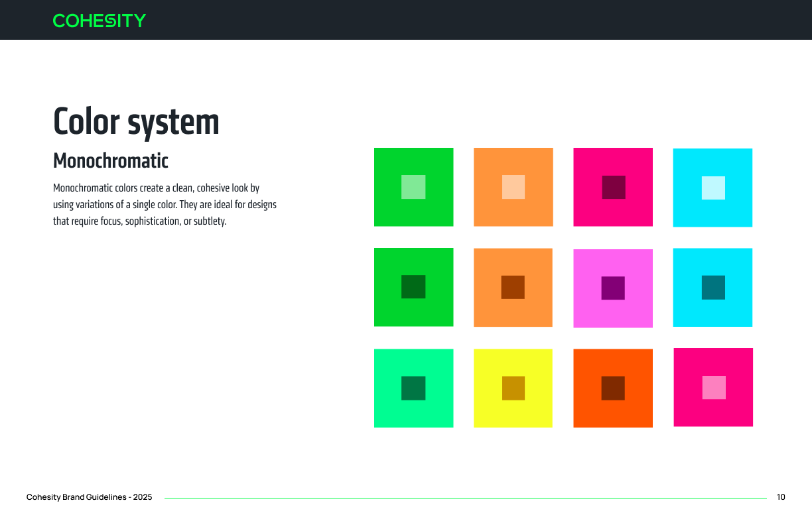Click the monochromatic description paragraph
The image size is (812, 525).
[x=165, y=204]
